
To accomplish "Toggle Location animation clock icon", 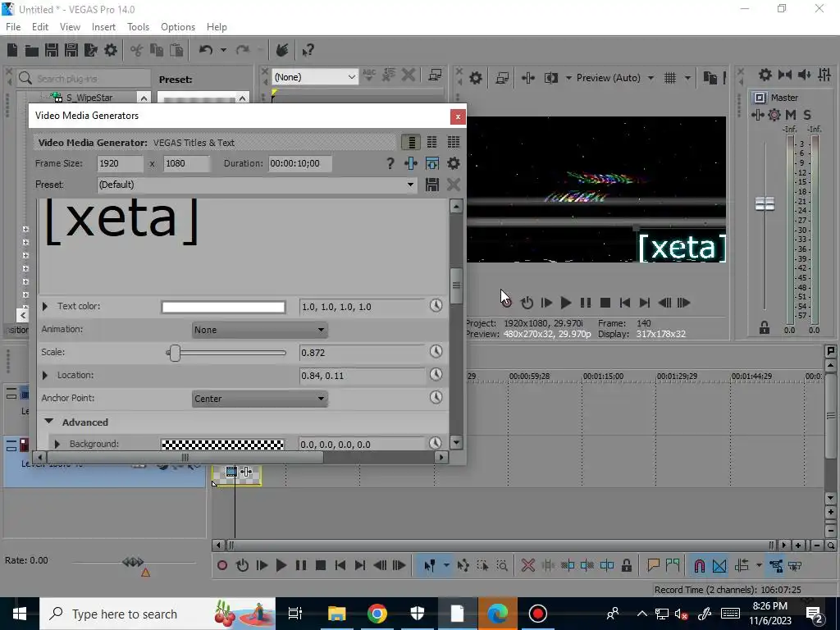I will (x=436, y=375).
